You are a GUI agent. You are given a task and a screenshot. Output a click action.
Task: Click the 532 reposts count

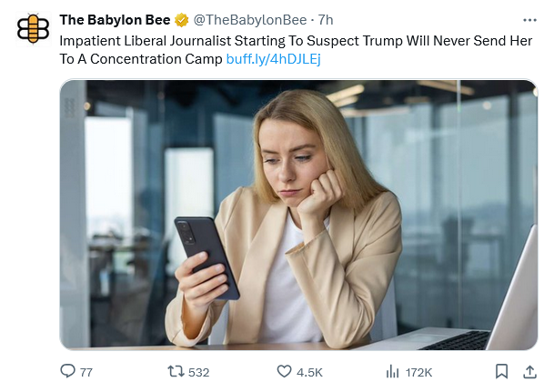(x=198, y=372)
